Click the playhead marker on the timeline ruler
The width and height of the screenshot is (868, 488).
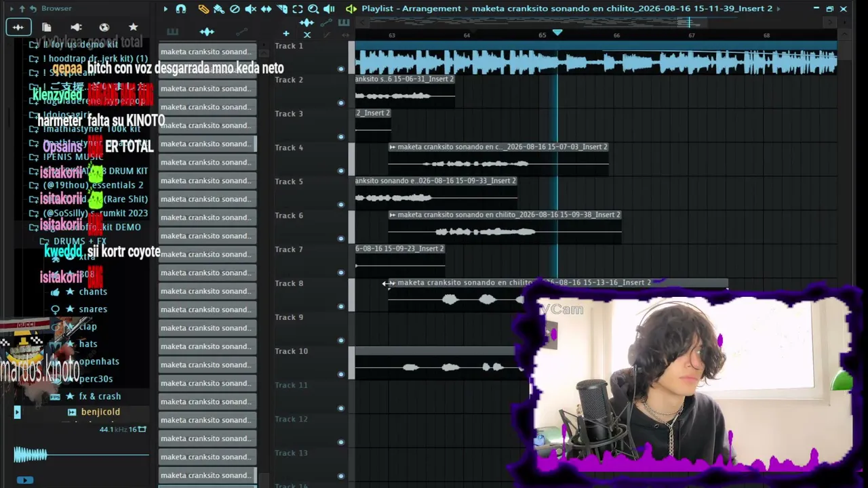[x=557, y=33]
